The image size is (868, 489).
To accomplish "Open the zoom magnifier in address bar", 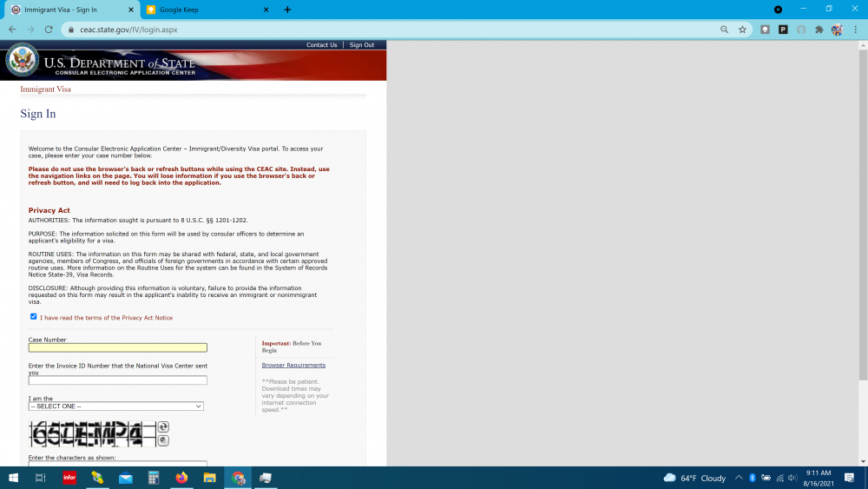I will 724,30.
